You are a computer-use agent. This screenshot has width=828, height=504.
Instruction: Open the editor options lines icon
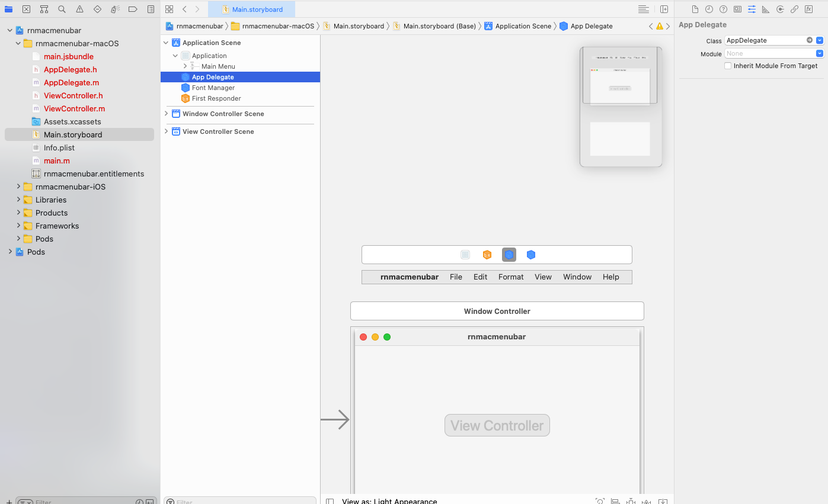pos(644,9)
